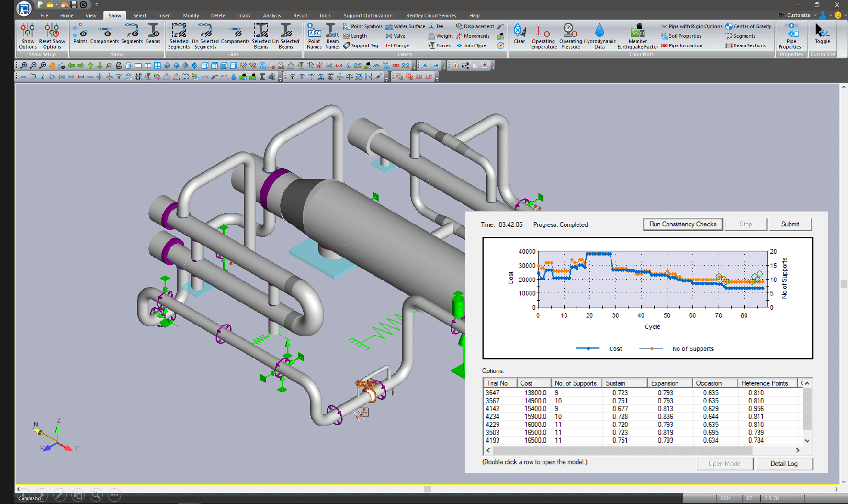Viewport: 848px width, 504px height.
Task: Click the Point Names label icon
Action: [x=314, y=36]
